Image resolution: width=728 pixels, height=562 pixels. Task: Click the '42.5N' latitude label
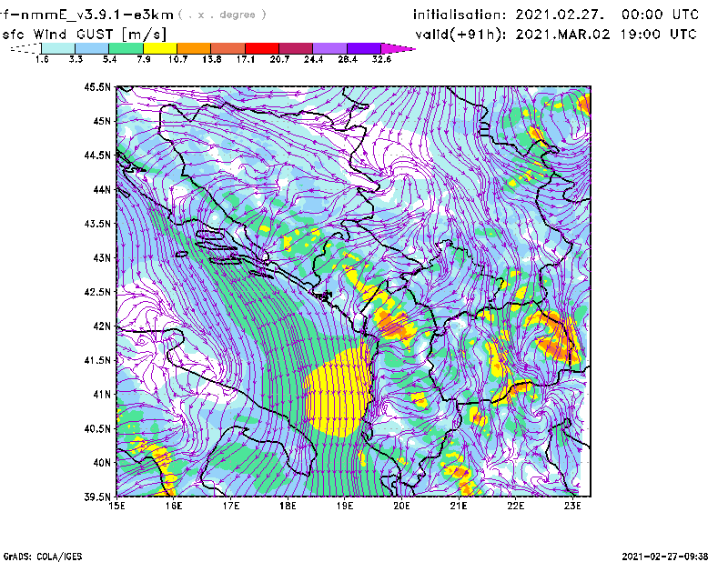pyautogui.click(x=97, y=292)
